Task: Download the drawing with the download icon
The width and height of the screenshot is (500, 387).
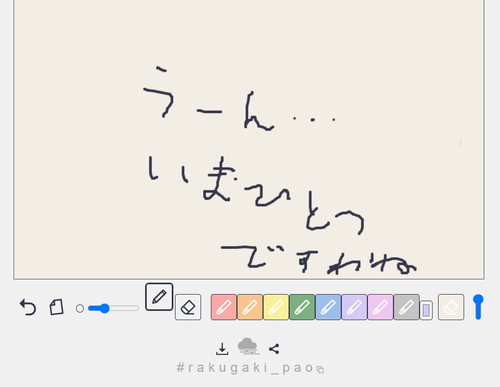Action: (222, 349)
